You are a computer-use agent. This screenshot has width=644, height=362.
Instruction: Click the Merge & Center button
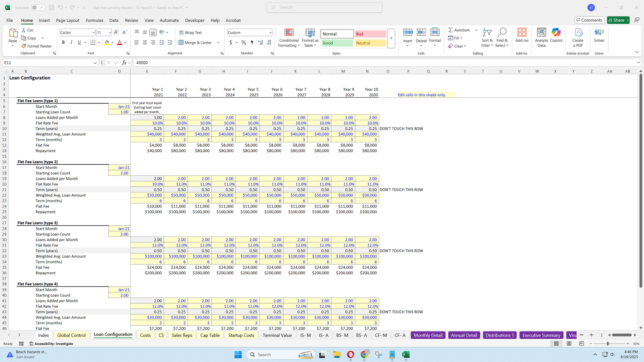[x=195, y=43]
